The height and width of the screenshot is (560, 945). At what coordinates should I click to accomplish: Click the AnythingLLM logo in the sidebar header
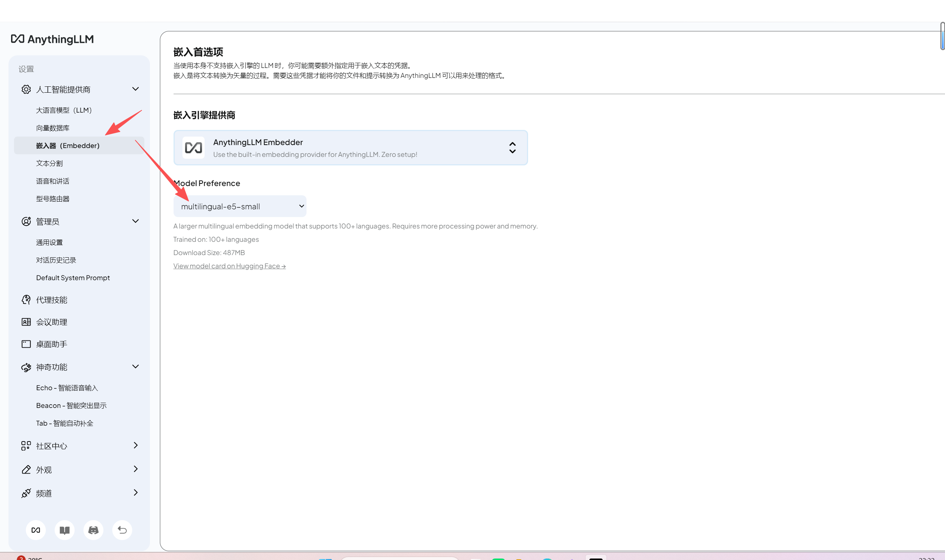pyautogui.click(x=52, y=39)
